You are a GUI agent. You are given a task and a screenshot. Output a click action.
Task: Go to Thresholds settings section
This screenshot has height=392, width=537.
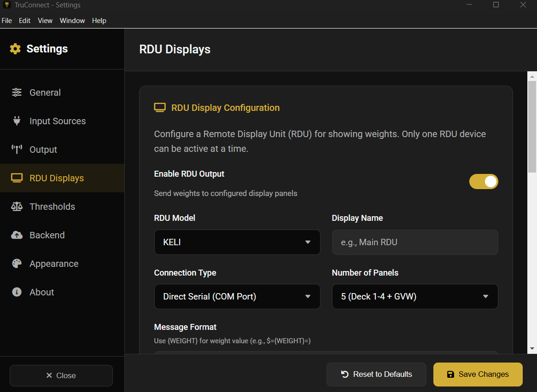62,207
